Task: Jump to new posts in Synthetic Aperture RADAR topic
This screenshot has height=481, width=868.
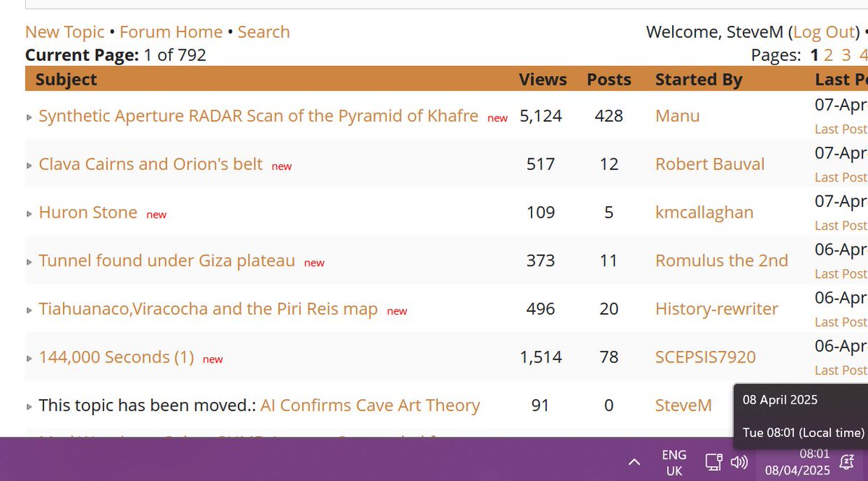Action: click(x=498, y=118)
